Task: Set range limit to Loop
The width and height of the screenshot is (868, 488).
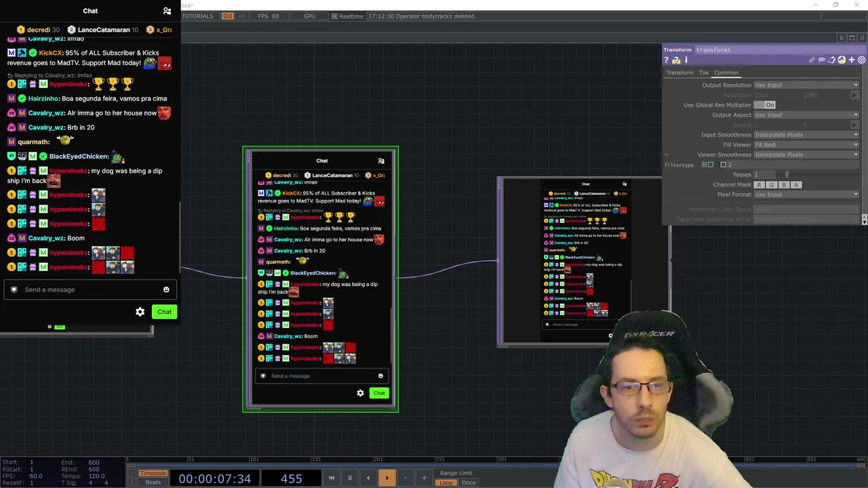Action: click(x=446, y=483)
